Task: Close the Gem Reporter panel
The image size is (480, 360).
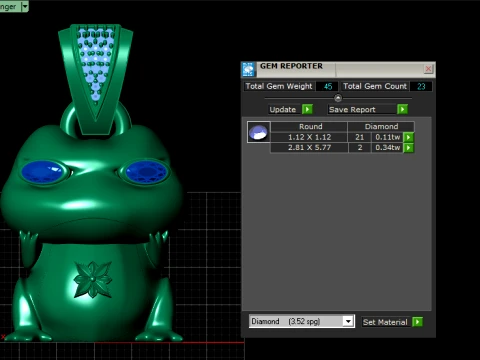Action: point(428,69)
